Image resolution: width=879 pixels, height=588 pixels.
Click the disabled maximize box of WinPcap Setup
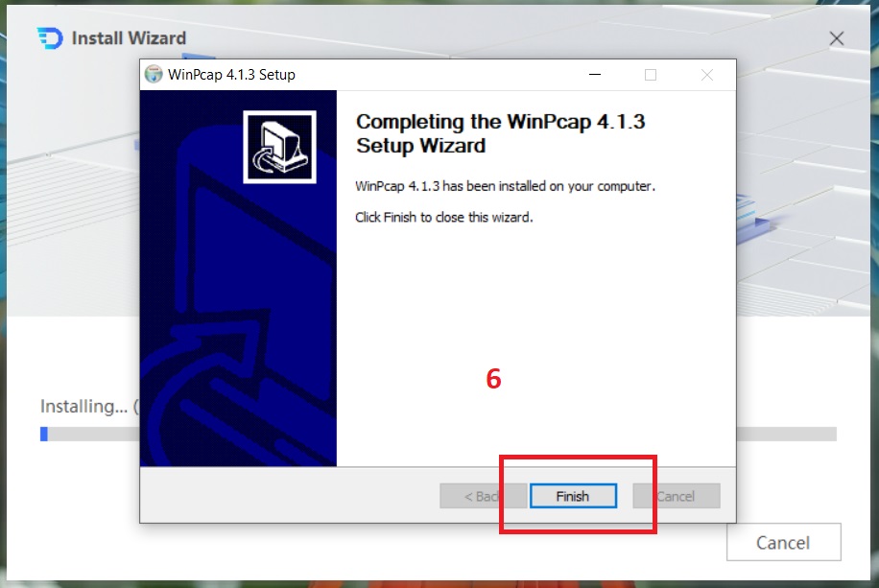[651, 75]
